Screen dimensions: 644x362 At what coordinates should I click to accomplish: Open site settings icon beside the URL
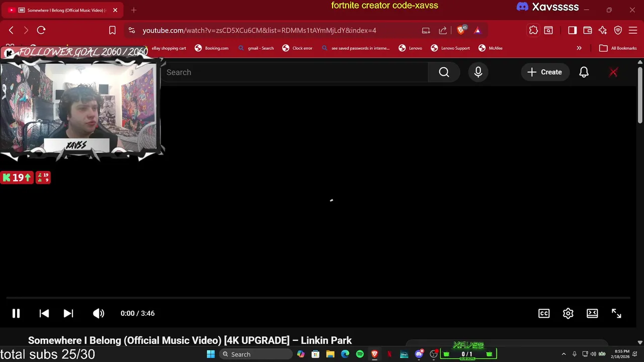(x=132, y=30)
